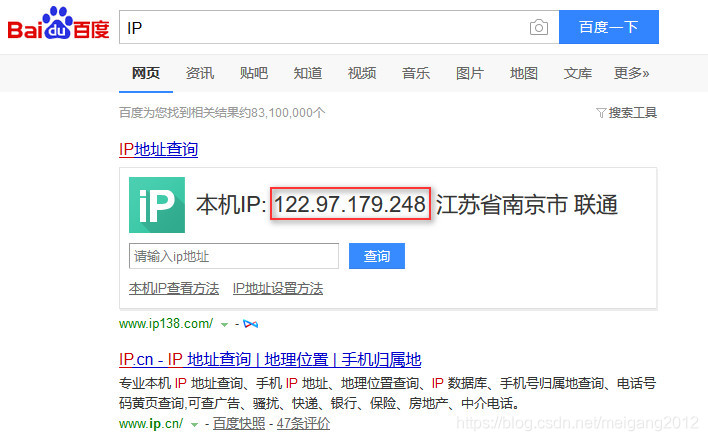Screen dimensions: 708x441
Task: Click the www.ip138.com/ URL text
Action: pos(166,324)
